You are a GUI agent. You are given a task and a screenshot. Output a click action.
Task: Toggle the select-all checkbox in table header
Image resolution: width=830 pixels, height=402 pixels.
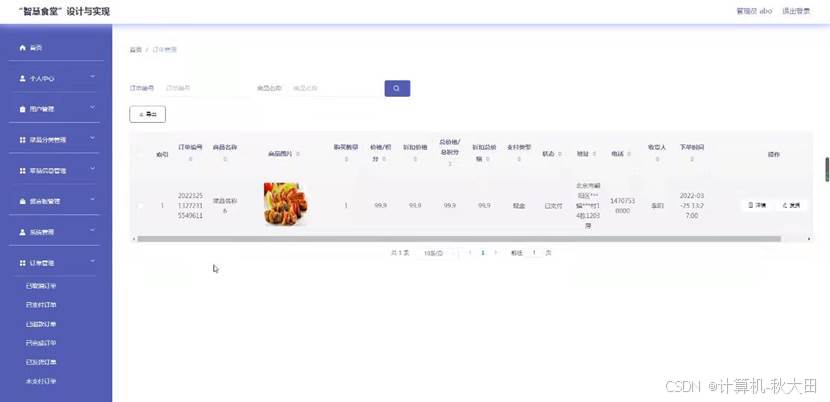point(140,154)
